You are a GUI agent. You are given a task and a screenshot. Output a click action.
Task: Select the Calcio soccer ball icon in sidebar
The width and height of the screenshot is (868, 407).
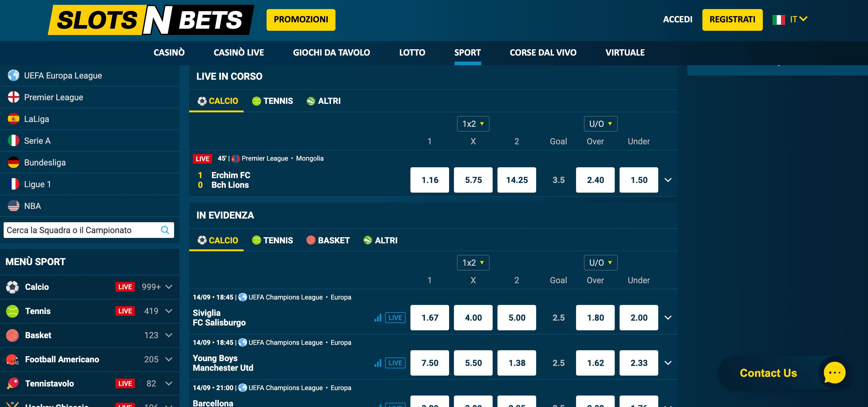12,287
